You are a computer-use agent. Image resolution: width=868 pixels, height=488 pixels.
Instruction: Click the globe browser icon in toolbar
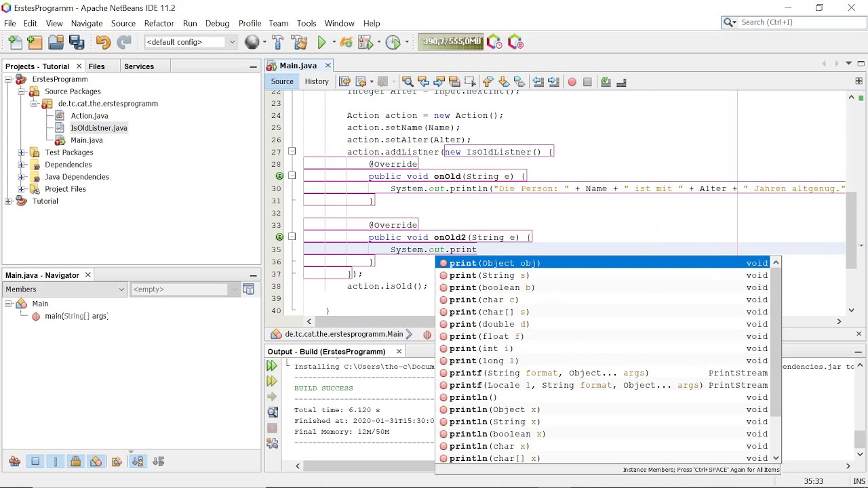[252, 42]
